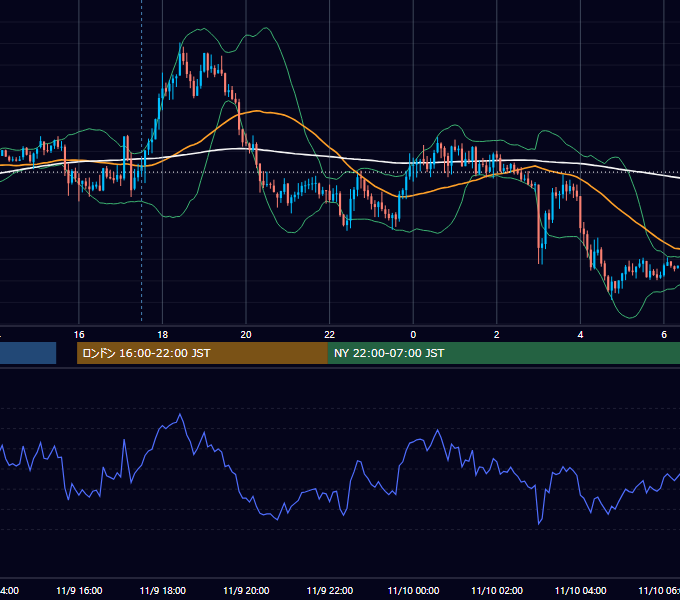The image size is (680, 600).
Task: Click hour label 0 on price chart axis
Action: coord(413,335)
